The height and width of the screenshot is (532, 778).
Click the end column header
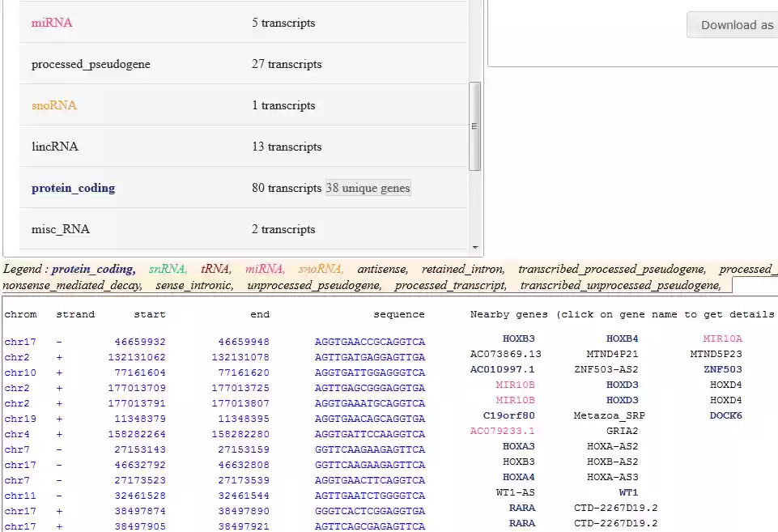click(260, 314)
